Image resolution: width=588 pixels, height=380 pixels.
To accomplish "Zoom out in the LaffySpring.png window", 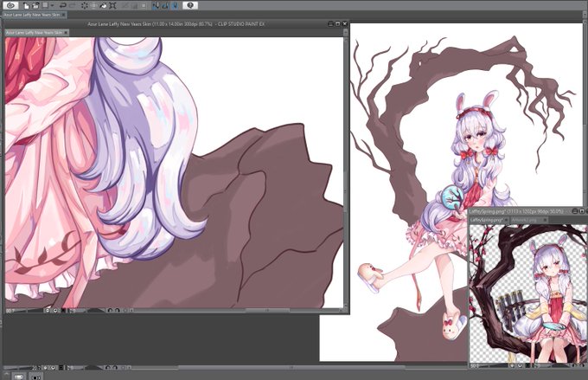I will [512, 365].
